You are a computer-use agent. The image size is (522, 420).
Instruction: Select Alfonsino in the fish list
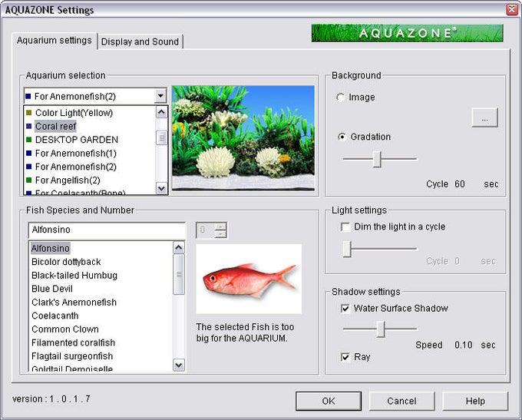click(x=50, y=249)
